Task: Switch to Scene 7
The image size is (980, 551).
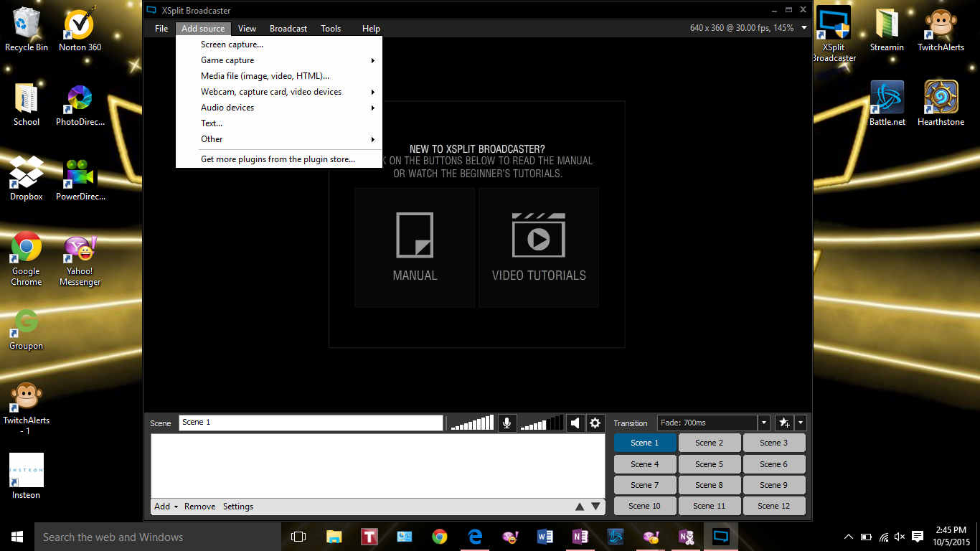Action: tap(644, 484)
